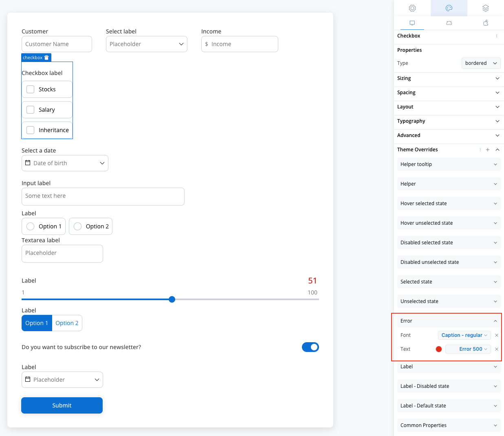Viewport: 504px width, 436px height.
Task: Collapse the Error override
Action: click(x=449, y=321)
